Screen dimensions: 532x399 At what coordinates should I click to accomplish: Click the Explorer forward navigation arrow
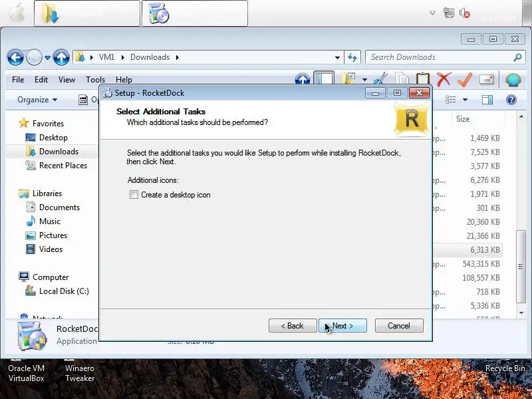pos(34,57)
